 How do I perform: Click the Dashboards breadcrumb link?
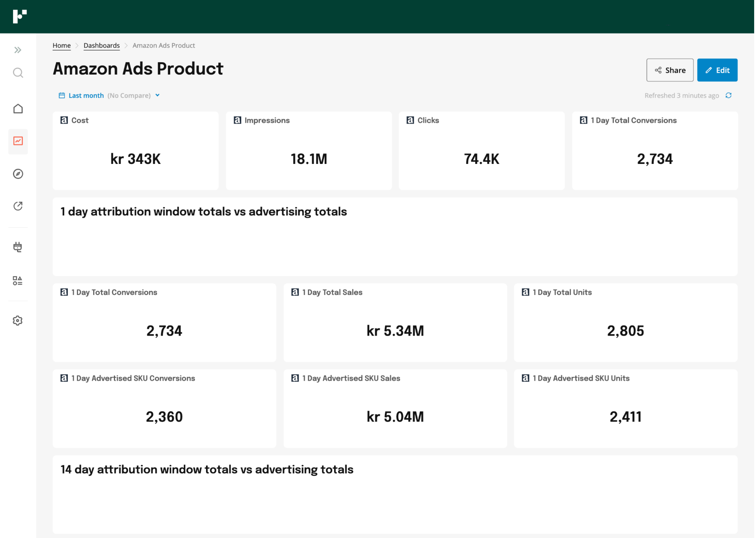point(102,45)
